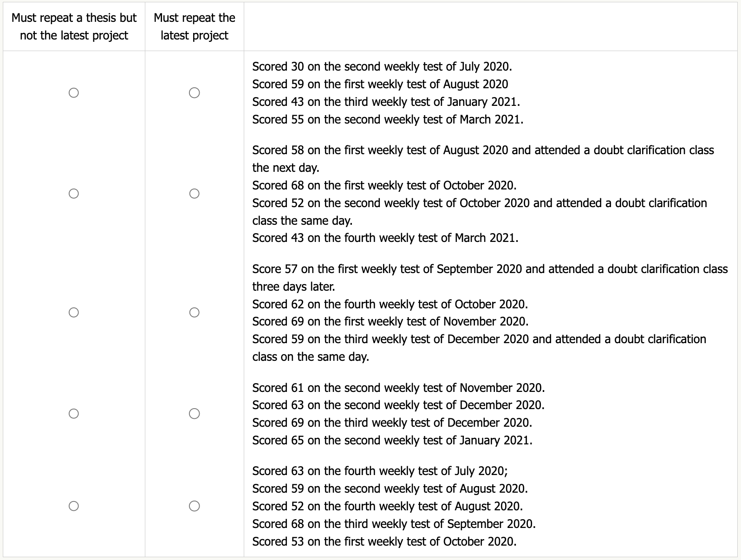
Task: Select 'thesis but not latest' for Scored 30 row
Action: click(x=73, y=93)
